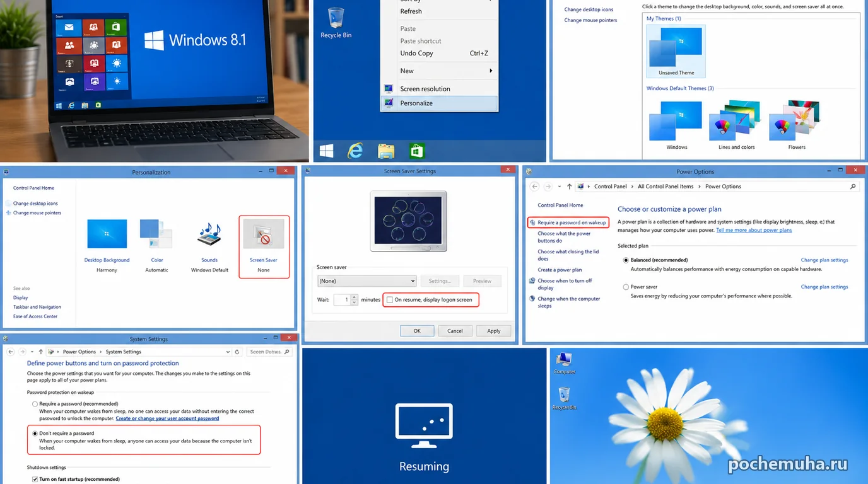868x484 pixels.
Task: Click 'All Control Panel Items' in the breadcrumb
Action: point(665,187)
